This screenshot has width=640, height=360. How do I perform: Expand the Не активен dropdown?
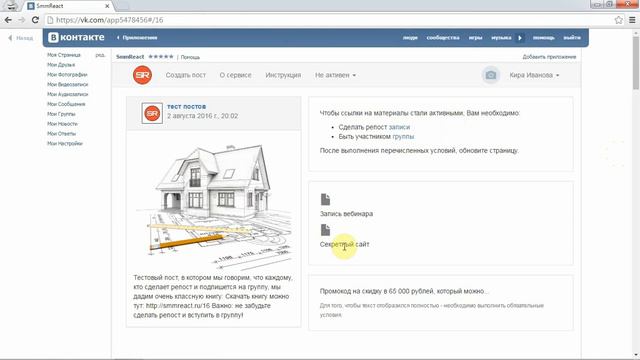(x=335, y=75)
